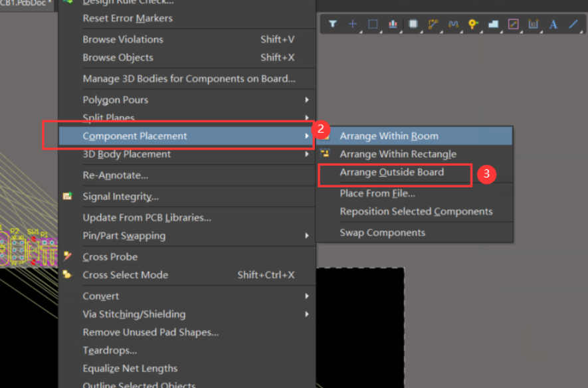The height and width of the screenshot is (388, 588).
Task: Pick the place via icon in toolbar
Action: 473,25
